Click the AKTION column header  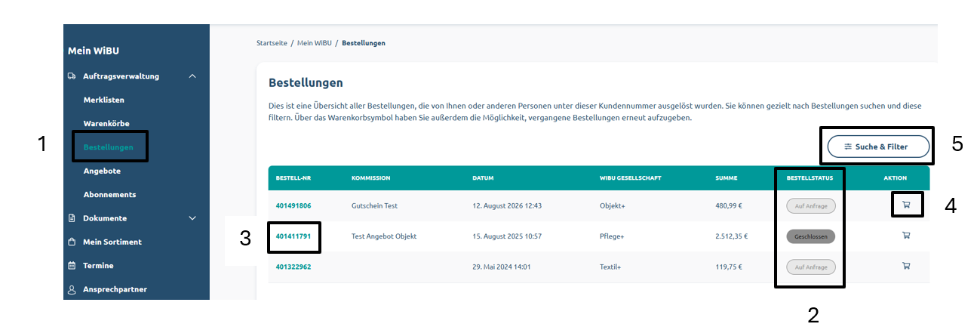896,178
